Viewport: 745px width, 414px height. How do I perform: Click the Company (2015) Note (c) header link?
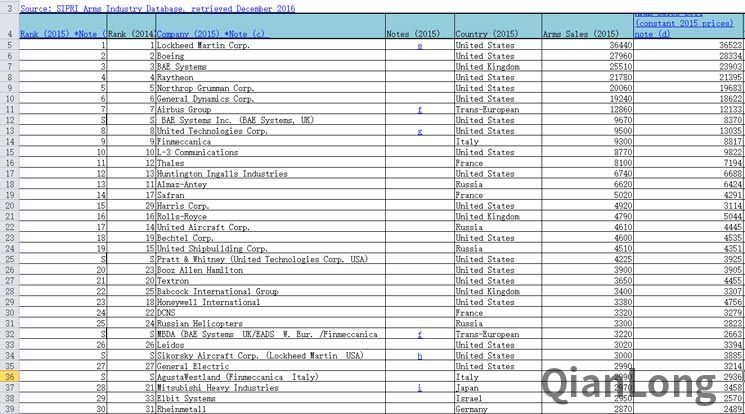tap(212, 34)
